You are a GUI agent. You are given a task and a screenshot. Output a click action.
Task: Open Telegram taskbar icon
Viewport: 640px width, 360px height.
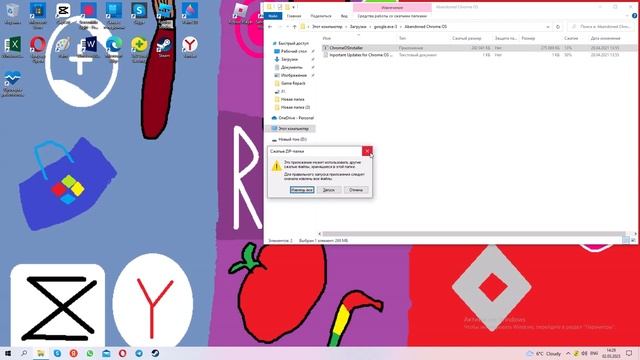click(x=139, y=353)
